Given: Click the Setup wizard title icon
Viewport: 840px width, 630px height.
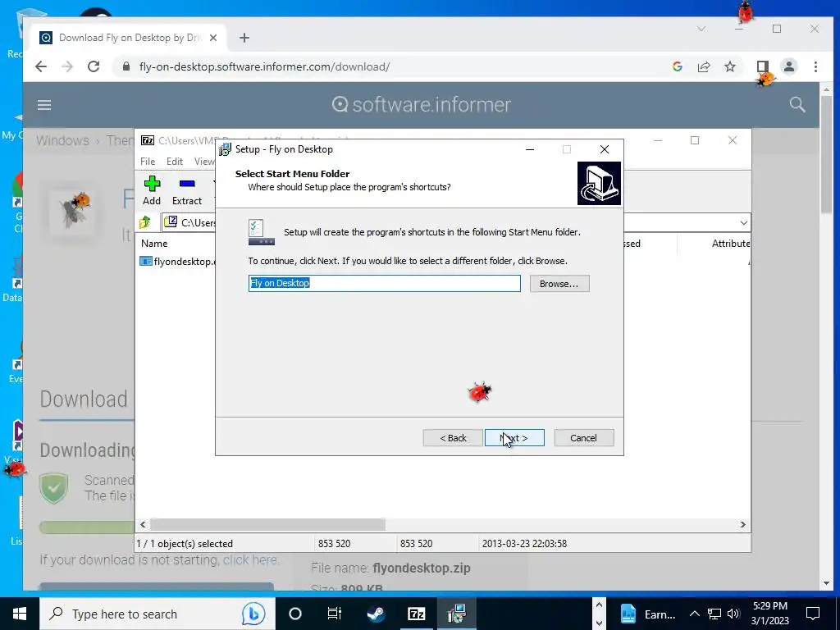Looking at the screenshot, I should pyautogui.click(x=225, y=149).
